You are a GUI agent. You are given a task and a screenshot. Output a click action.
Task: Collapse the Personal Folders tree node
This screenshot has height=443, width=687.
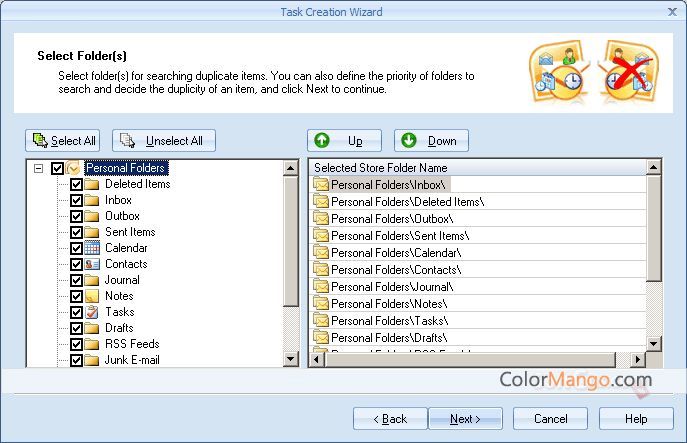pyautogui.click(x=38, y=168)
